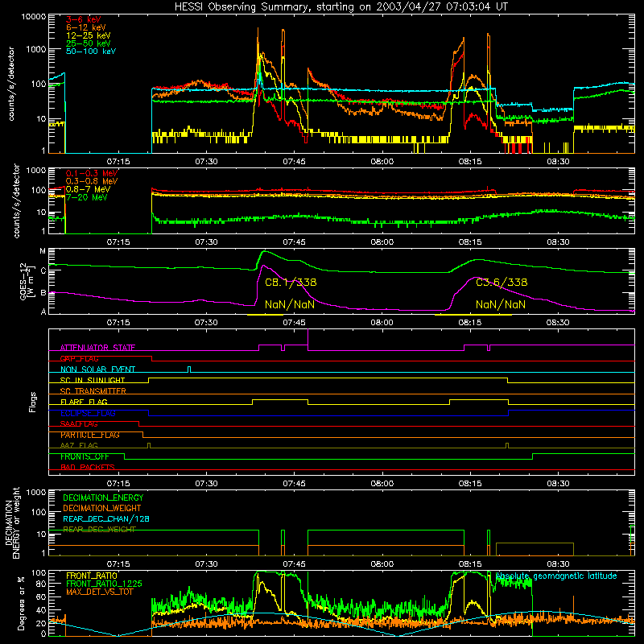Viewport: 644px width, 644px height.
Task: Click the REAR_DEC_CHAN/128 legend label
Action: coord(106,519)
